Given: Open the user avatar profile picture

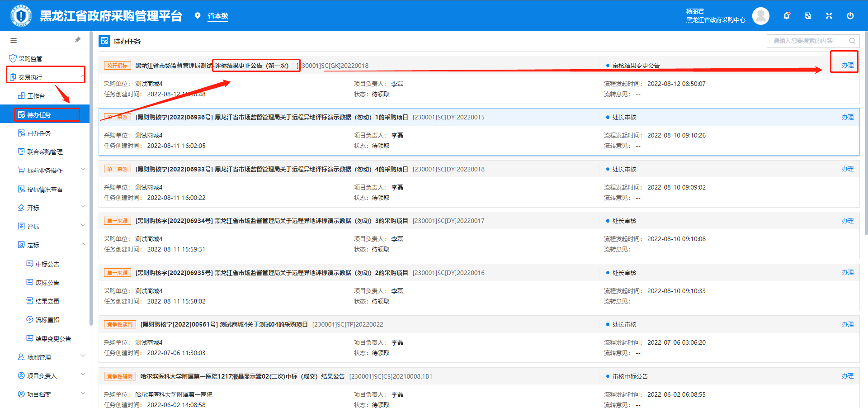Looking at the screenshot, I should tap(761, 16).
